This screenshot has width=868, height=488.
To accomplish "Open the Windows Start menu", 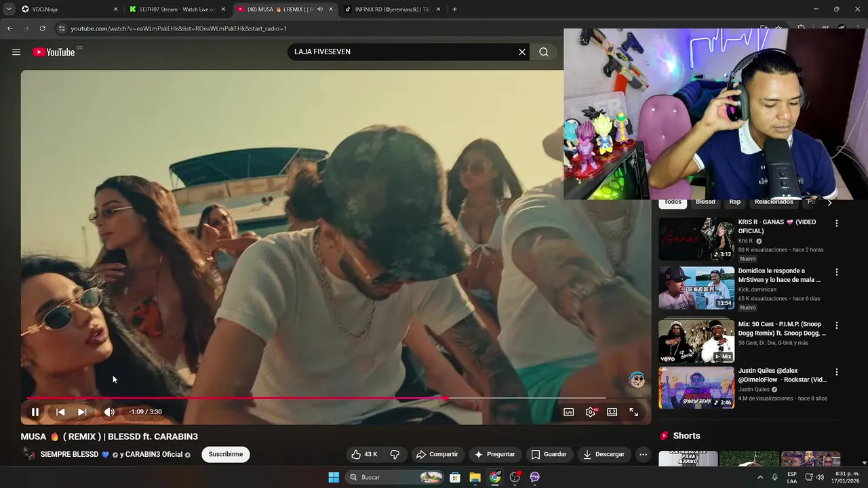I will point(334,477).
